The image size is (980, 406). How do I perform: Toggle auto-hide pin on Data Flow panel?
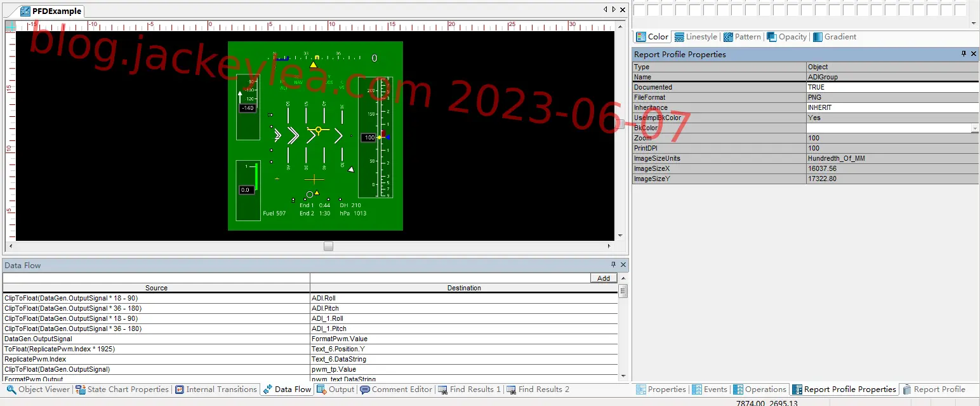(x=613, y=265)
